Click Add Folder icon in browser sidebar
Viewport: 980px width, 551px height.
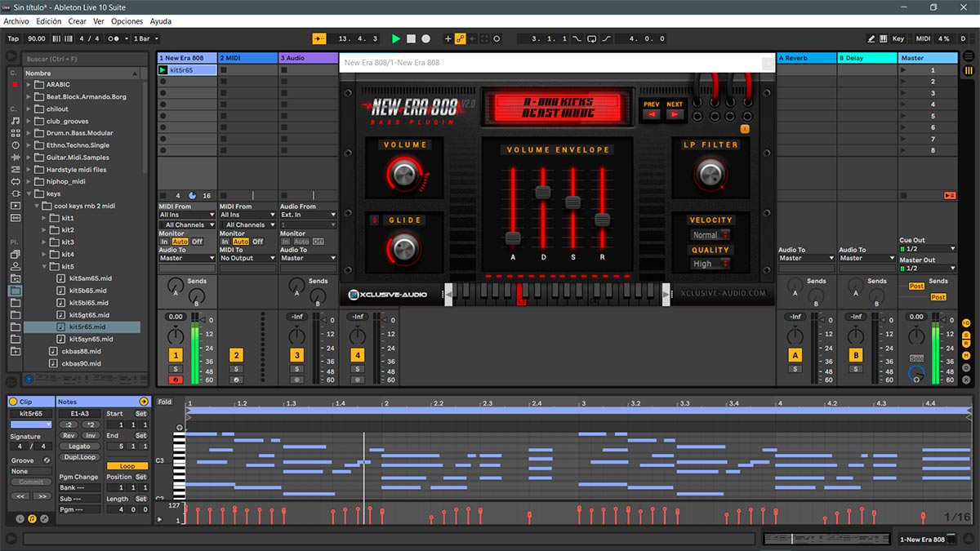pos(16,351)
